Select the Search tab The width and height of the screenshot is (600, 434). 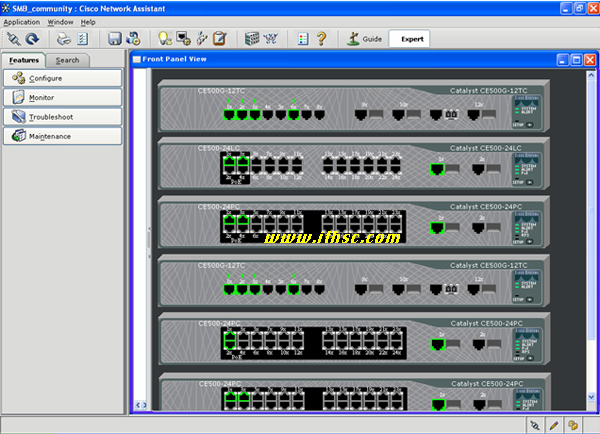click(67, 60)
